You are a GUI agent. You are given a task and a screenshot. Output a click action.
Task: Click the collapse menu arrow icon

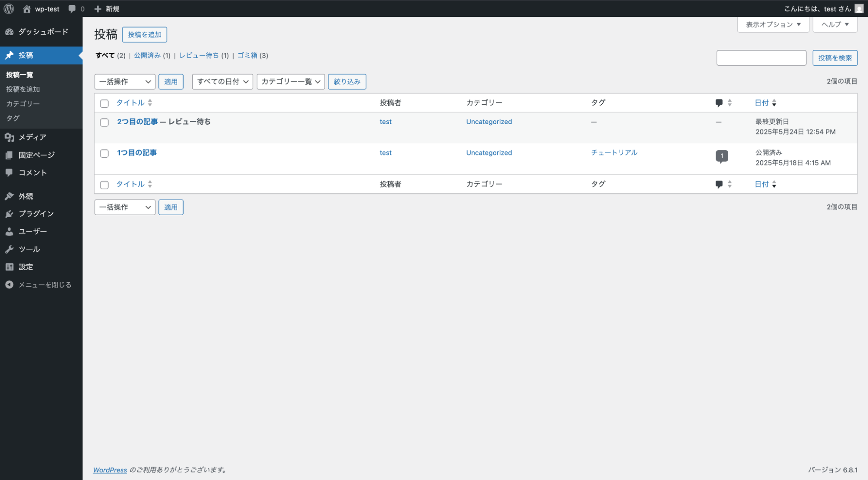click(9, 285)
